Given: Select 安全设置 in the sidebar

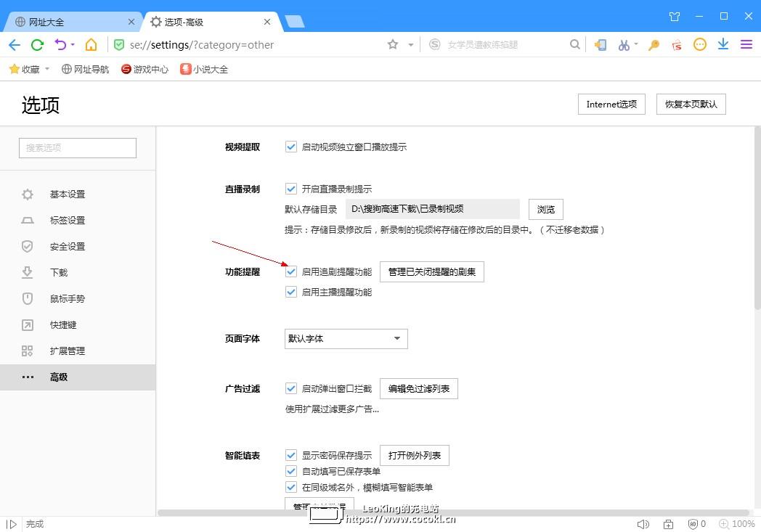Looking at the screenshot, I should coord(78,246).
